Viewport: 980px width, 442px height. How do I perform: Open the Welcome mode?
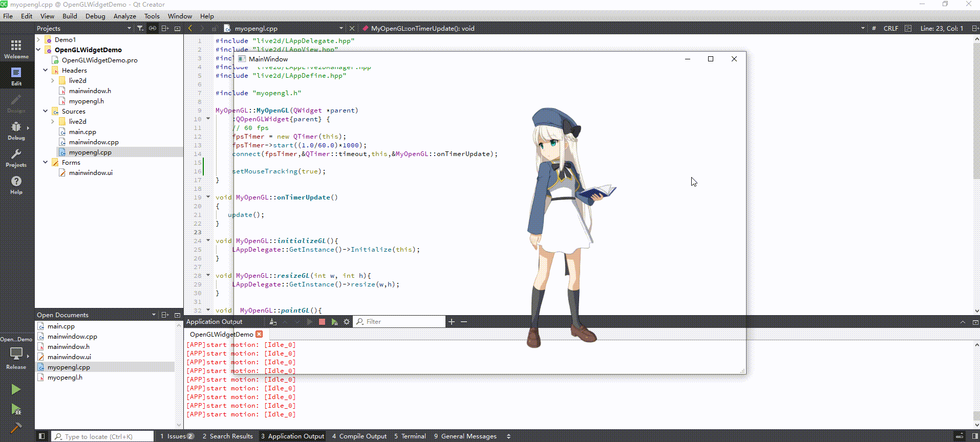coord(16,50)
